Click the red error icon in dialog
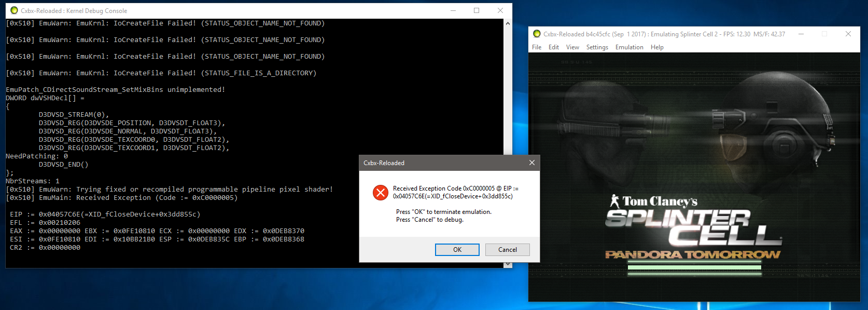 (380, 193)
